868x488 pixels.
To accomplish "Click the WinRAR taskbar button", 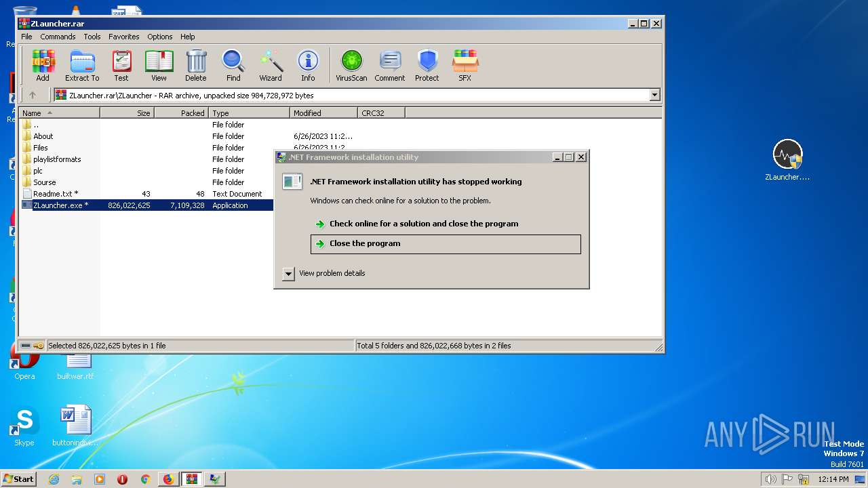I will point(191,479).
